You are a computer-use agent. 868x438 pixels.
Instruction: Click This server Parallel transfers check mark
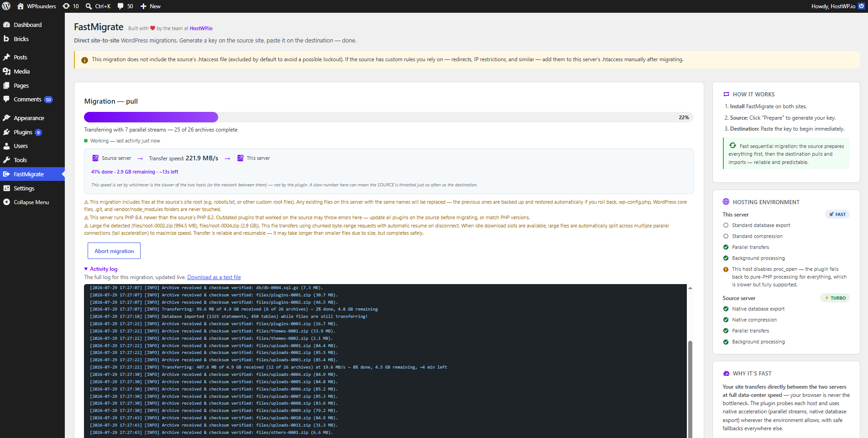click(726, 247)
